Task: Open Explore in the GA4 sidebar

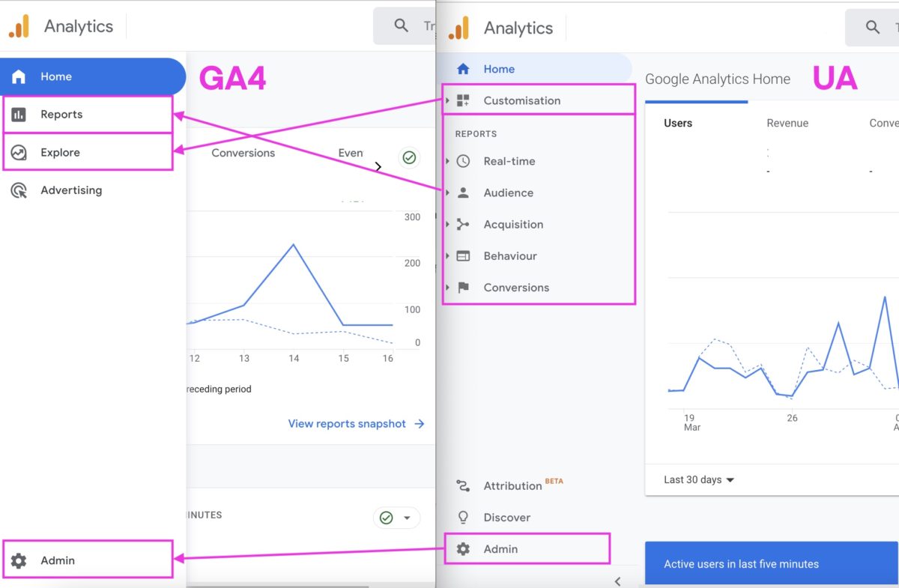Action: (x=60, y=152)
